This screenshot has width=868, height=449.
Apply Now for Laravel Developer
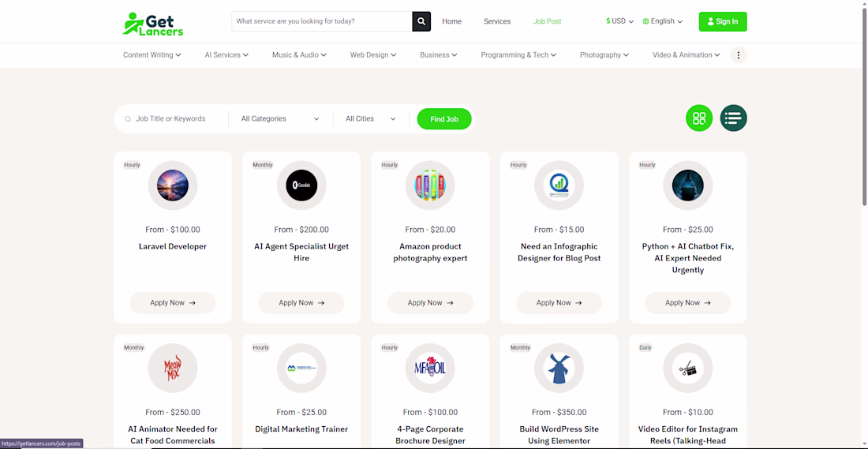click(173, 303)
